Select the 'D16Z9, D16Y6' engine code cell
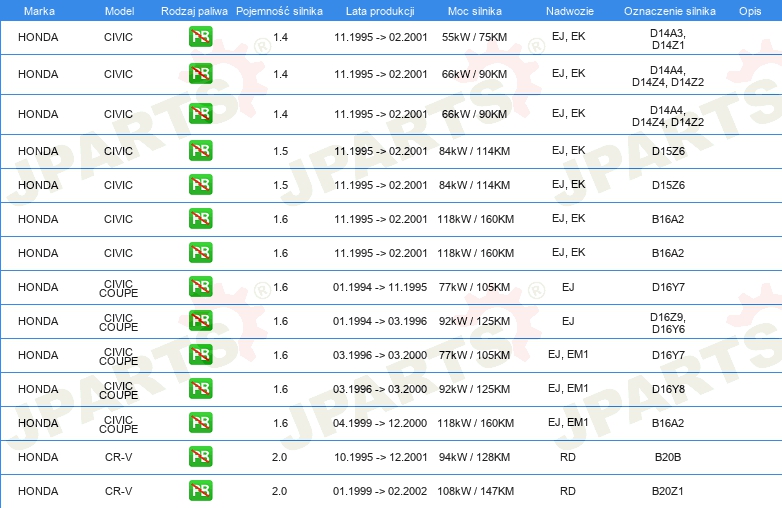Viewport: 782px width, 508px height. 668,323
